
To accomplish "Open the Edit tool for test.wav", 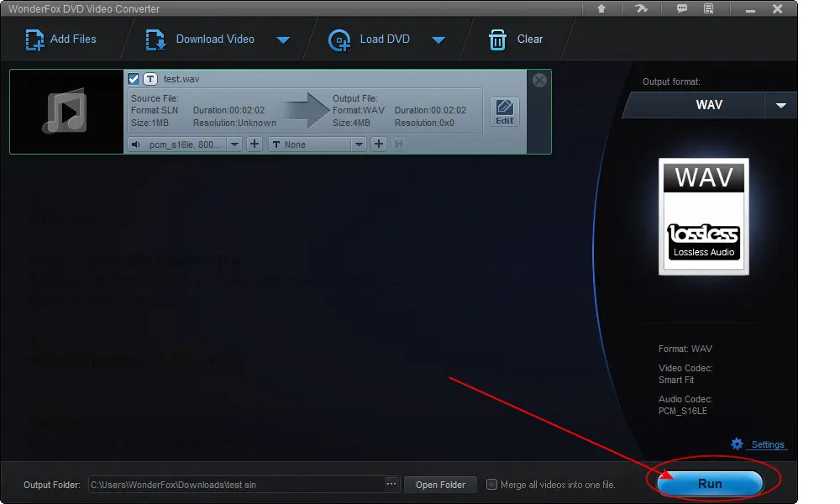I will point(505,112).
